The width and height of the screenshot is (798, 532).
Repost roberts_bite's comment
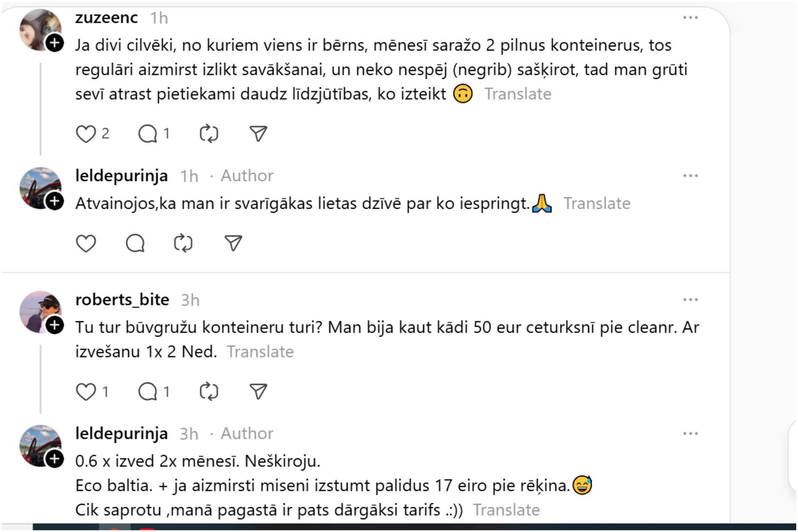point(209,392)
